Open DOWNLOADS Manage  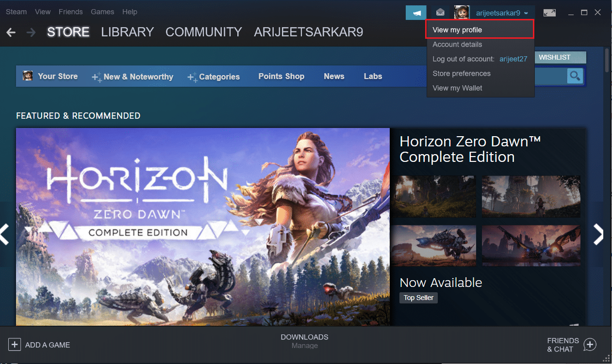[304, 341]
